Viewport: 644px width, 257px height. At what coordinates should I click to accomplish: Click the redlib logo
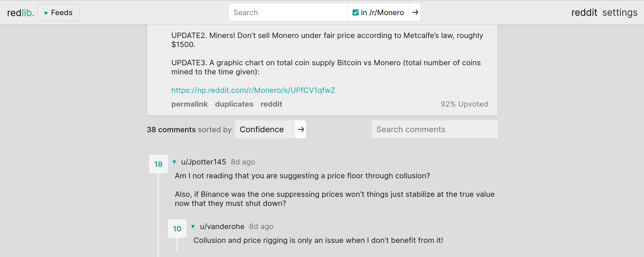click(20, 13)
